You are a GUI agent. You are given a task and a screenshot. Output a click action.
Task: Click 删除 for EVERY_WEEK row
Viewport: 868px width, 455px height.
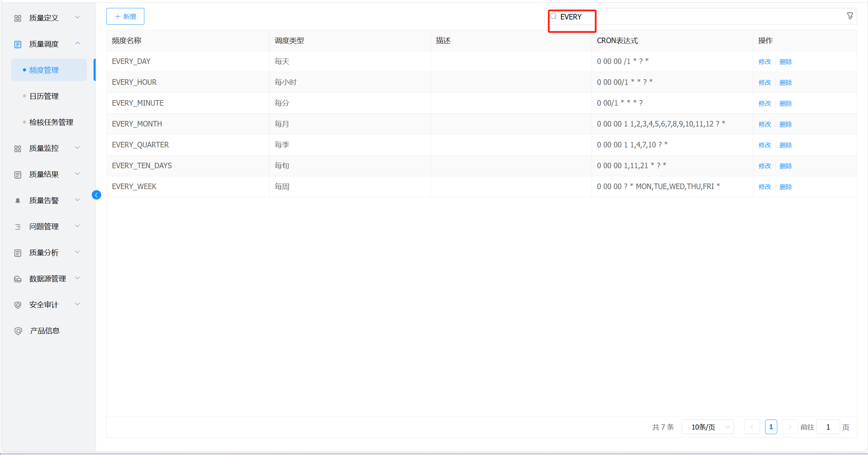click(786, 187)
